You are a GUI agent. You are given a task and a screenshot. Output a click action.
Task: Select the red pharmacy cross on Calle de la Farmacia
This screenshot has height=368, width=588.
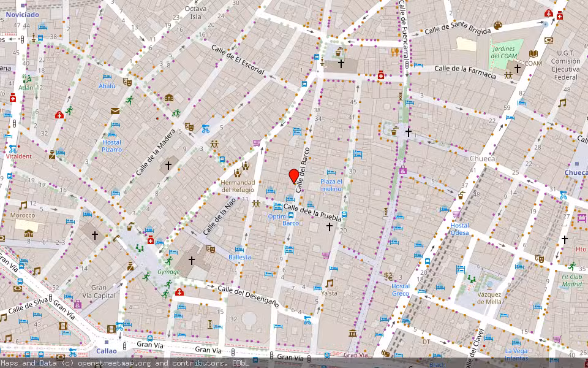click(x=381, y=75)
